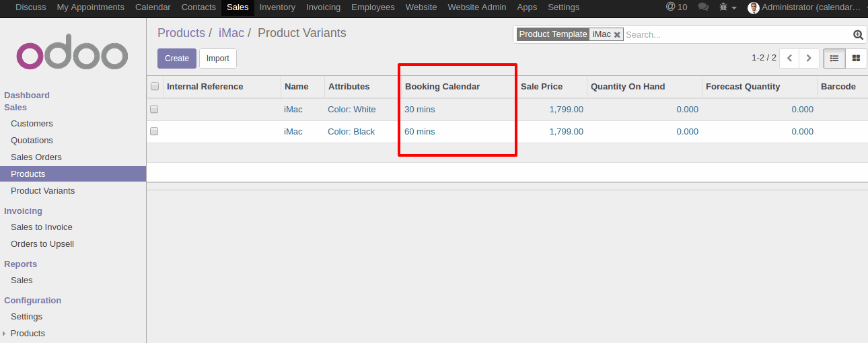Remove the iMac Product Template filter

click(x=617, y=35)
